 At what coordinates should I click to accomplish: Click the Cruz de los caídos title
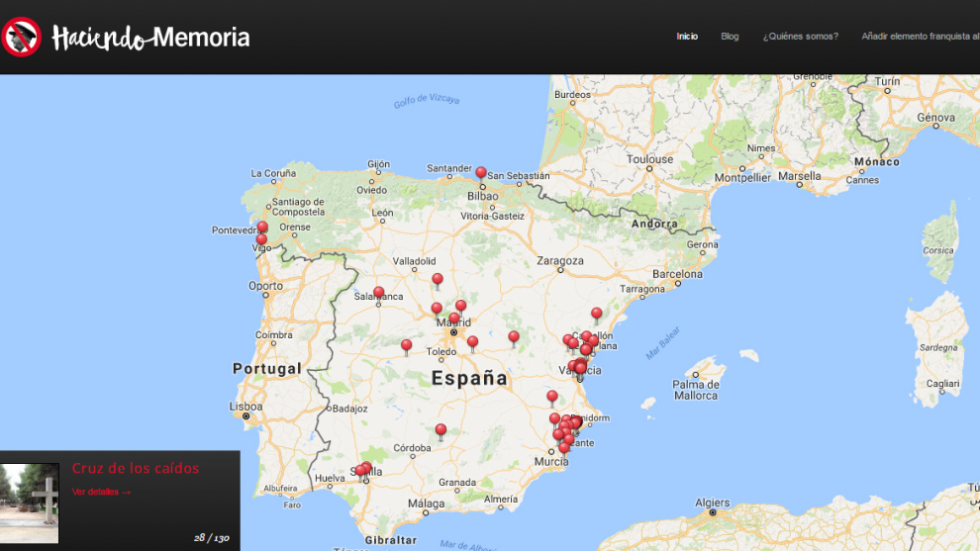(136, 468)
